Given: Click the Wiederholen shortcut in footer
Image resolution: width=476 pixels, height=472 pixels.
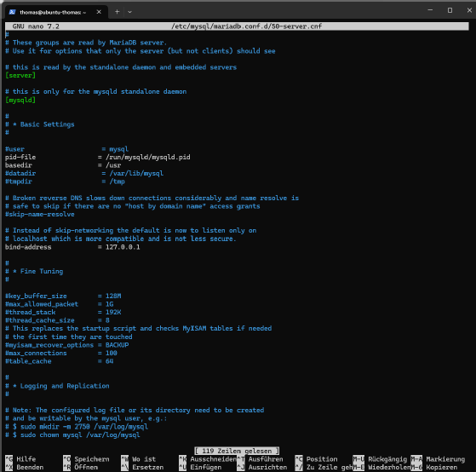Looking at the screenshot, I should [x=381, y=467].
